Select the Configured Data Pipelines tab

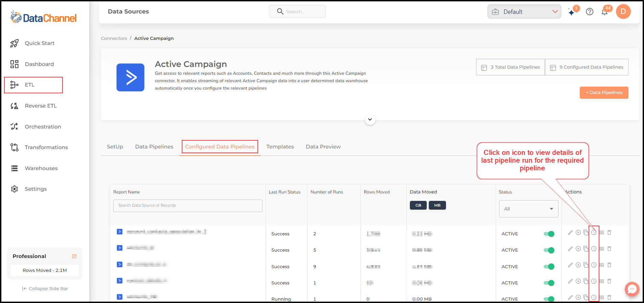click(220, 147)
